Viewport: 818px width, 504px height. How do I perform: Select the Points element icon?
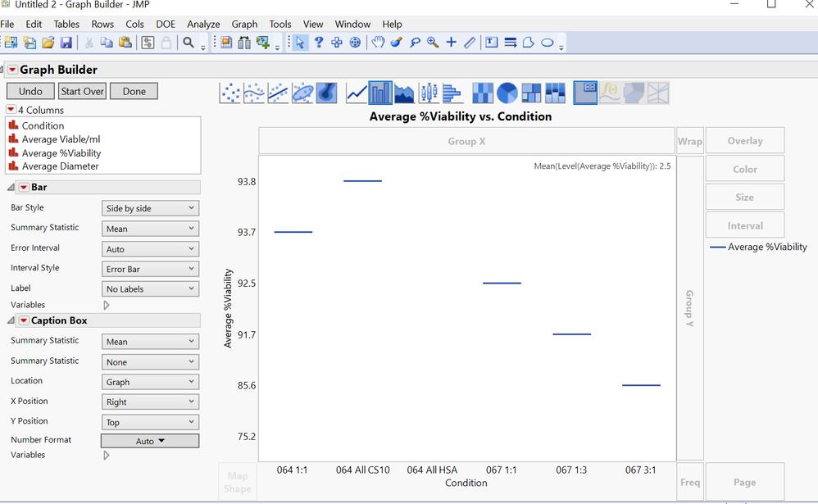tap(230, 93)
